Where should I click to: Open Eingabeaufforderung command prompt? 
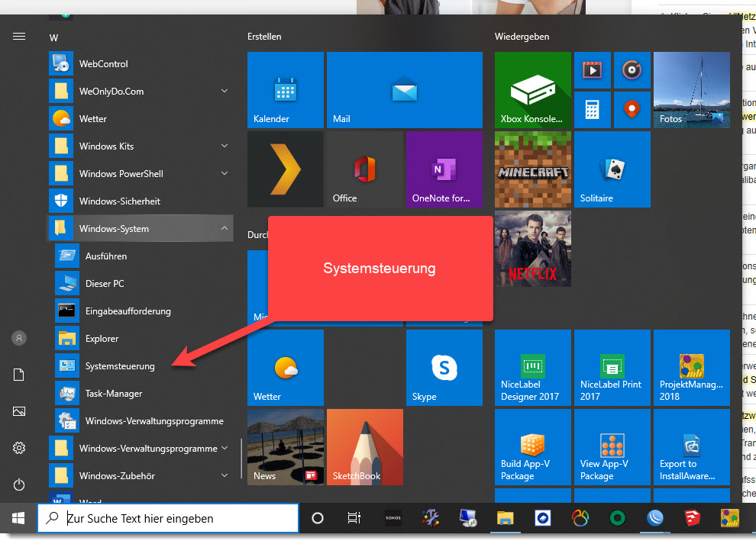point(128,311)
